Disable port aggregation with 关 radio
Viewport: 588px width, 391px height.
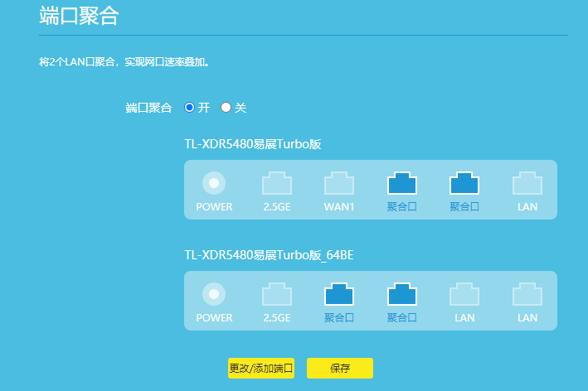pos(226,108)
